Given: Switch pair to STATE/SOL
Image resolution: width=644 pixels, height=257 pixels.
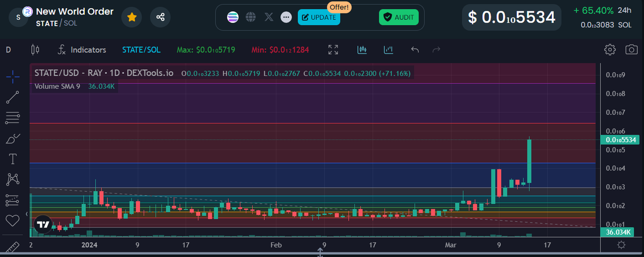Looking at the screenshot, I should [141, 50].
